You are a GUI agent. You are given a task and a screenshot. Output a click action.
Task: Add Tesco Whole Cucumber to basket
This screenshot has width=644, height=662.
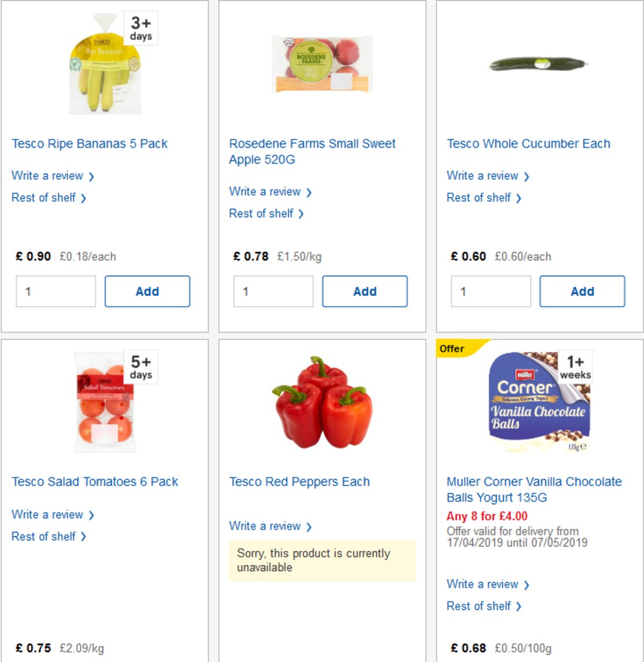[x=582, y=291]
